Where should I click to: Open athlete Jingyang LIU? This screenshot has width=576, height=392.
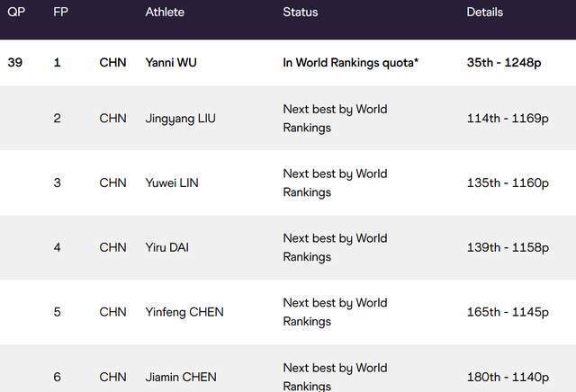180,119
